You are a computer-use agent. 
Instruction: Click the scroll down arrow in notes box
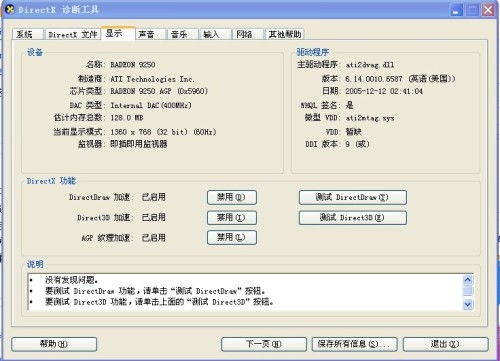click(468, 304)
